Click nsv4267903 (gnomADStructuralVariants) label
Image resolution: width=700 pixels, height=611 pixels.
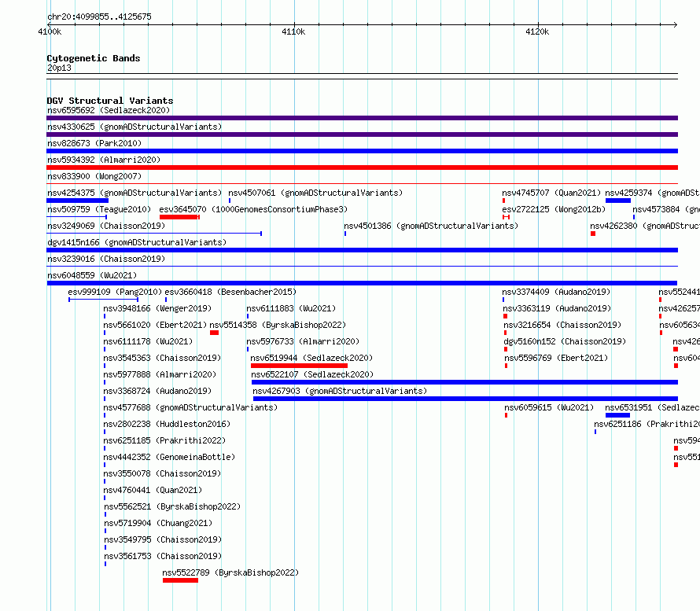tap(340, 391)
